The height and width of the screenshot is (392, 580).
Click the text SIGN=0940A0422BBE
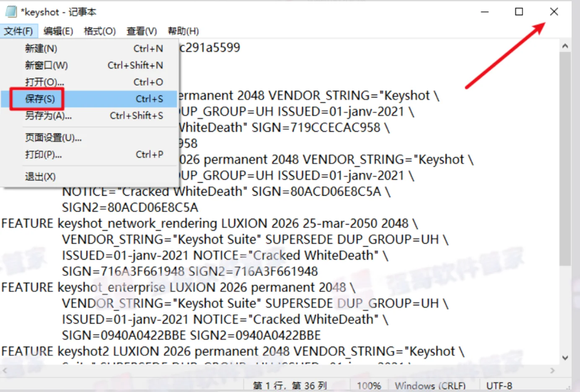point(124,335)
